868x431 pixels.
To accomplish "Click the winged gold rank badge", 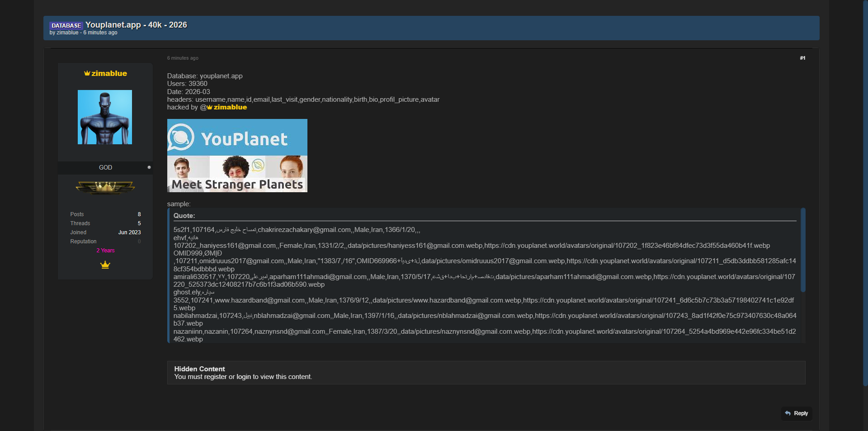I will coord(105,187).
